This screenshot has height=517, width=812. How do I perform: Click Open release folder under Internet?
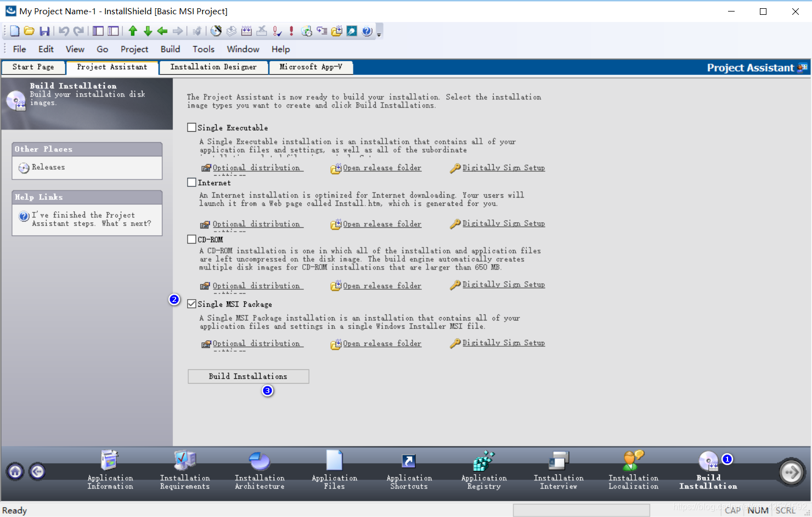pyautogui.click(x=382, y=224)
